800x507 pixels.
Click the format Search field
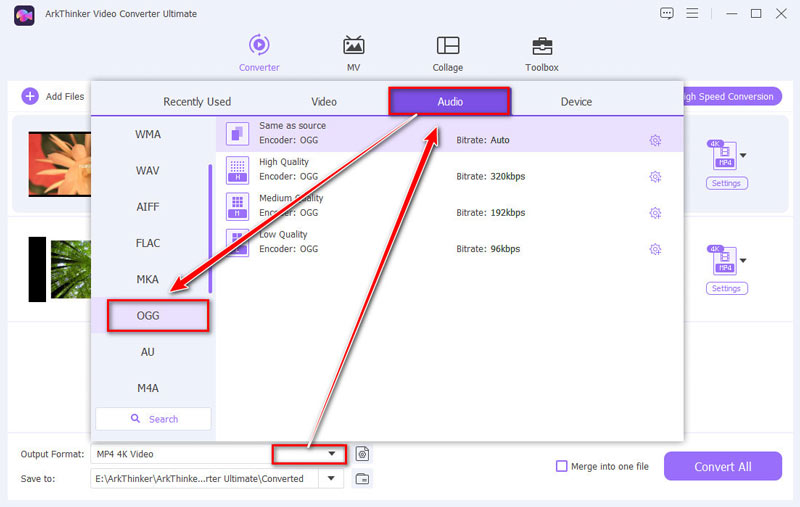pyautogui.click(x=153, y=419)
